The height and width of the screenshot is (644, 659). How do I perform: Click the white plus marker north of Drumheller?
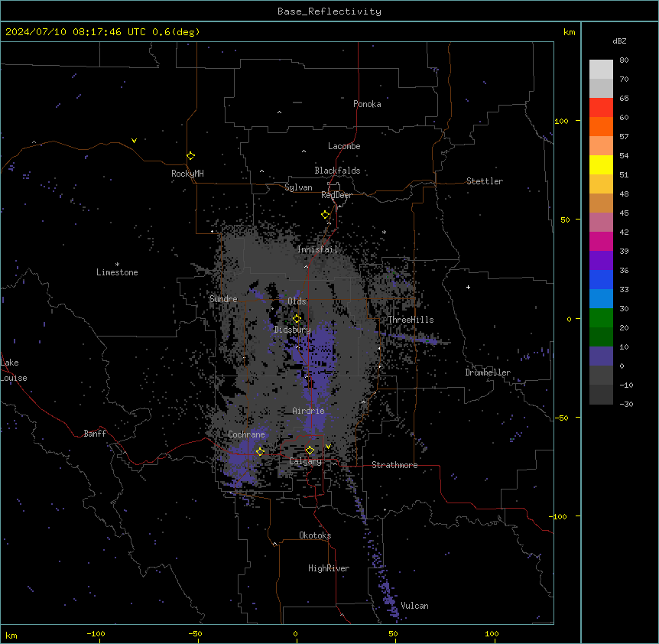468,287
